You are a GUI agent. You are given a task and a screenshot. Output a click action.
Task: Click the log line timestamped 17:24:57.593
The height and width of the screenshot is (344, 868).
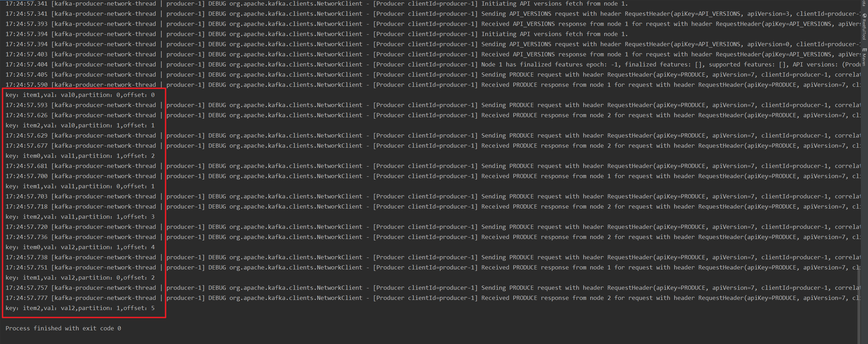click(433, 105)
